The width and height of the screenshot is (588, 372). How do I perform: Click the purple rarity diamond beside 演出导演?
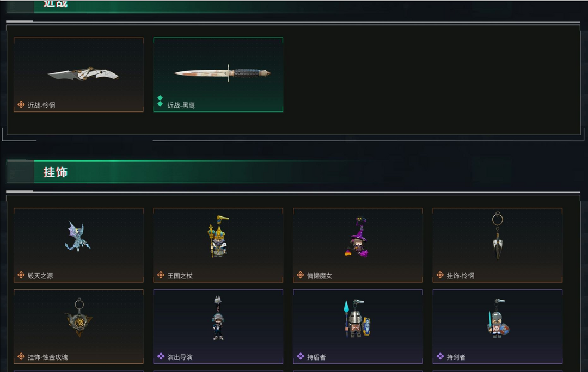161,356
